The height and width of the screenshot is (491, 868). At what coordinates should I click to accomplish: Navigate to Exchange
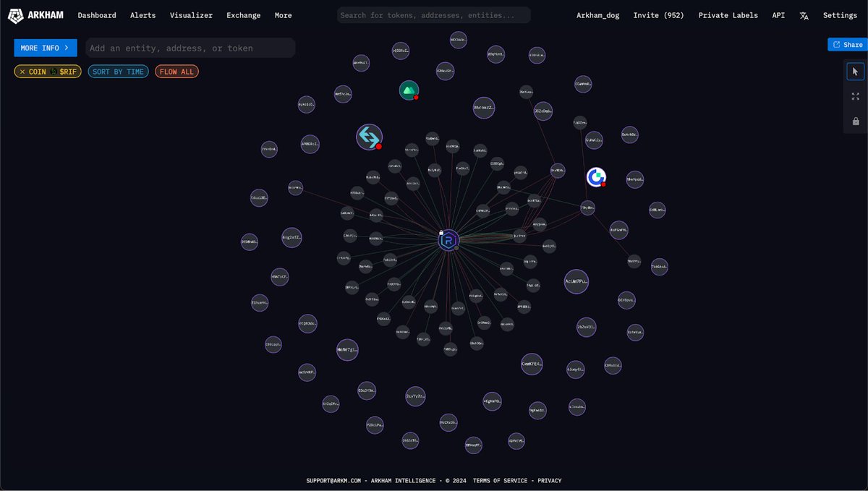(244, 15)
